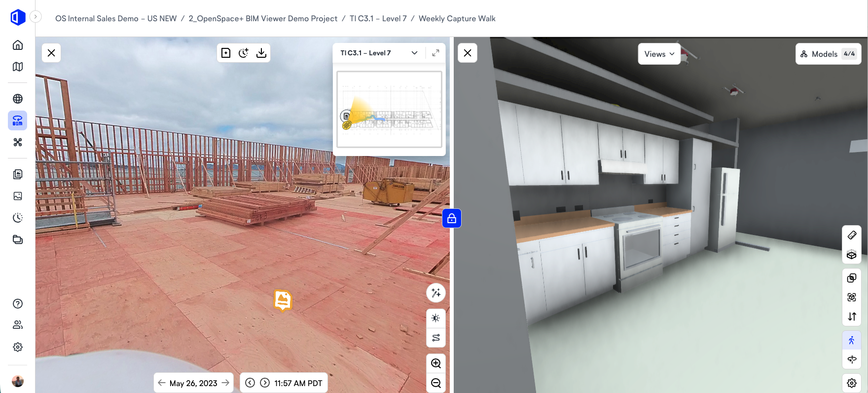Click Weekly Capture Walk breadcrumb
This screenshot has height=393, width=868.
click(x=457, y=18)
